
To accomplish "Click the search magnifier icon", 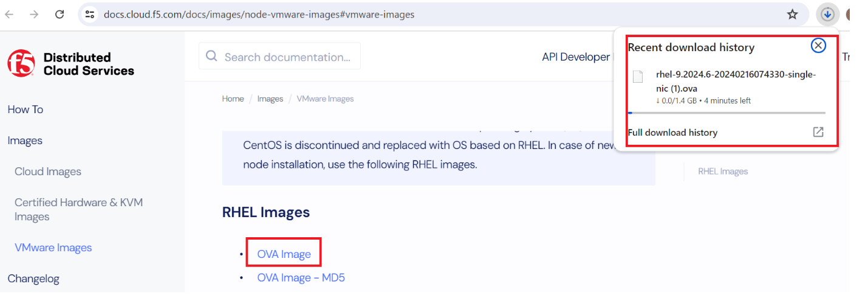I will 211,57.
